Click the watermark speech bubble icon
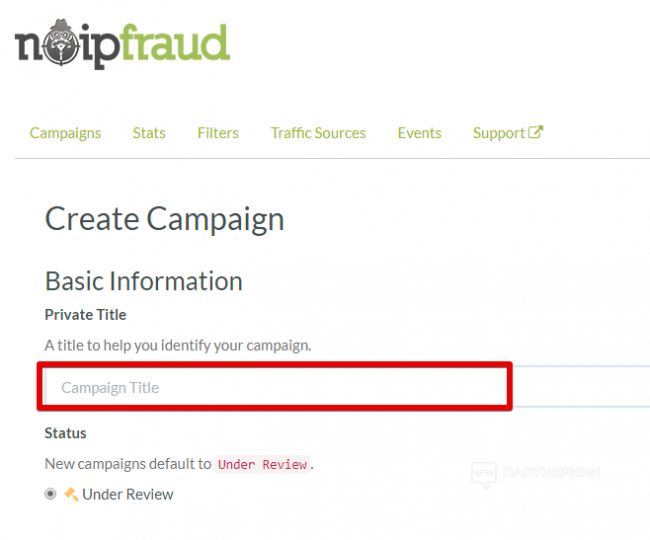Screen dimensions: 650x540 [x=484, y=474]
